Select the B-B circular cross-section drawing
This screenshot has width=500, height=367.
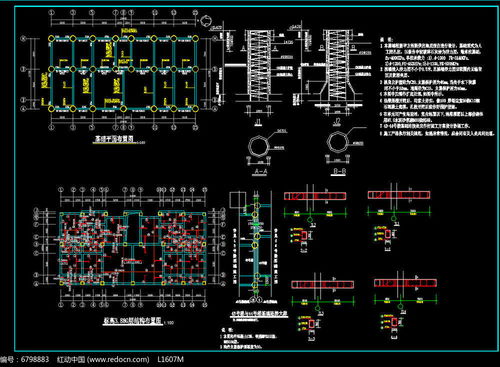coord(337,143)
